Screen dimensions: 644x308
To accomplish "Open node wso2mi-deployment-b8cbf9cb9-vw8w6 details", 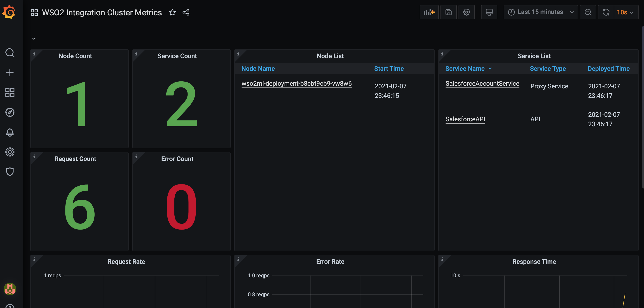I will tap(297, 84).
